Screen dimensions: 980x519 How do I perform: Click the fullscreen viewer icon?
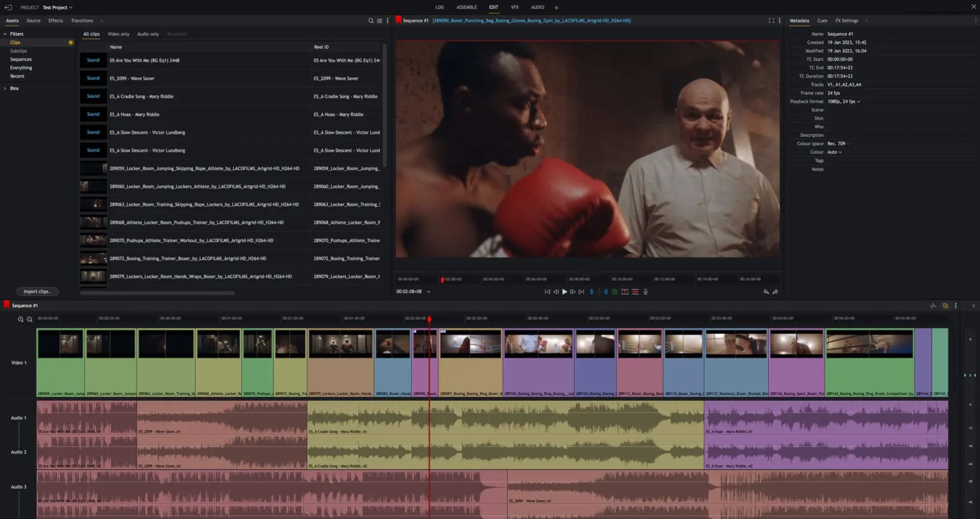771,21
